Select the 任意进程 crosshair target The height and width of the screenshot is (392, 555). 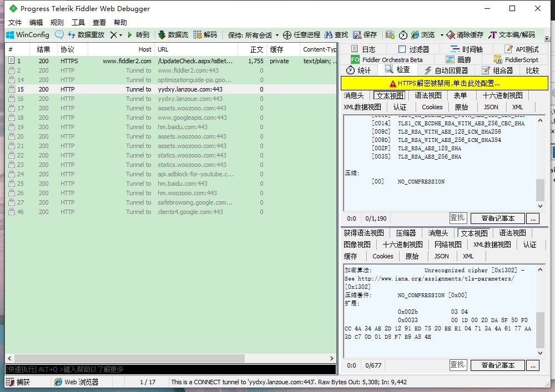pos(301,34)
